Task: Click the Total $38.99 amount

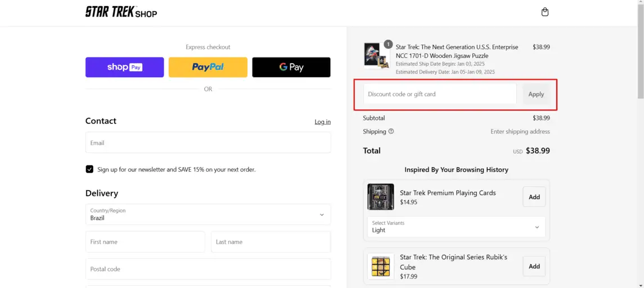Action: 538,151
